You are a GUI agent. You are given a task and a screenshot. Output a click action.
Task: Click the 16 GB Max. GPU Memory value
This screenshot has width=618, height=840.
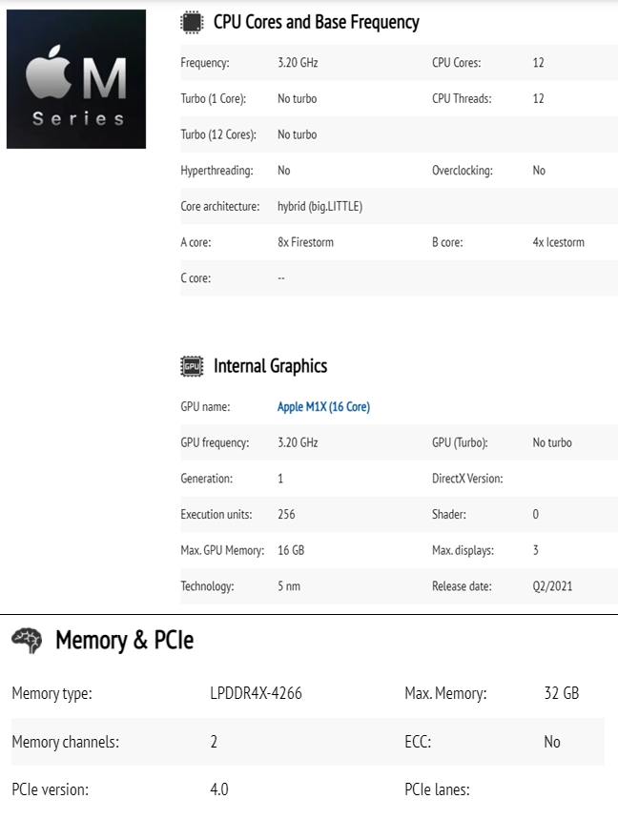291,550
